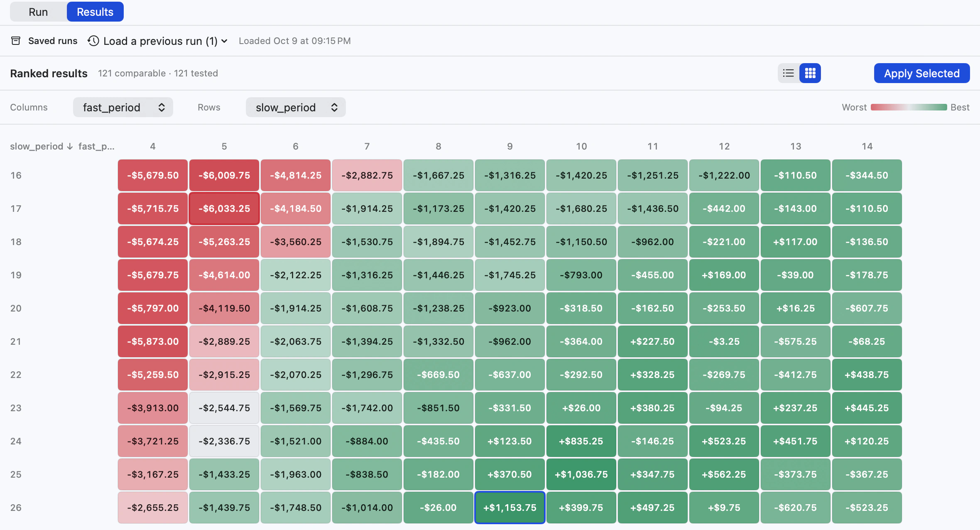This screenshot has height=530, width=980.
Task: Select cell +$523.25 in row 24
Action: tap(724, 441)
